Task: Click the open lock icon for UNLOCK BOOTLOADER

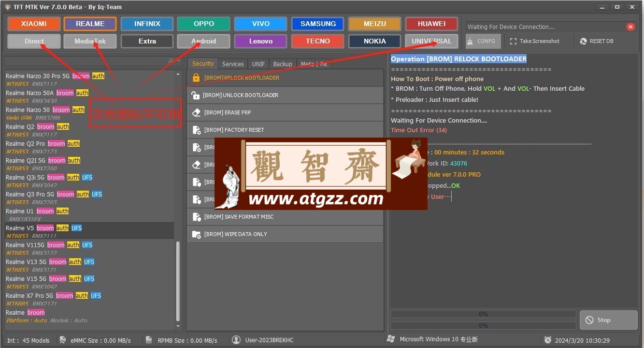Action: click(196, 95)
